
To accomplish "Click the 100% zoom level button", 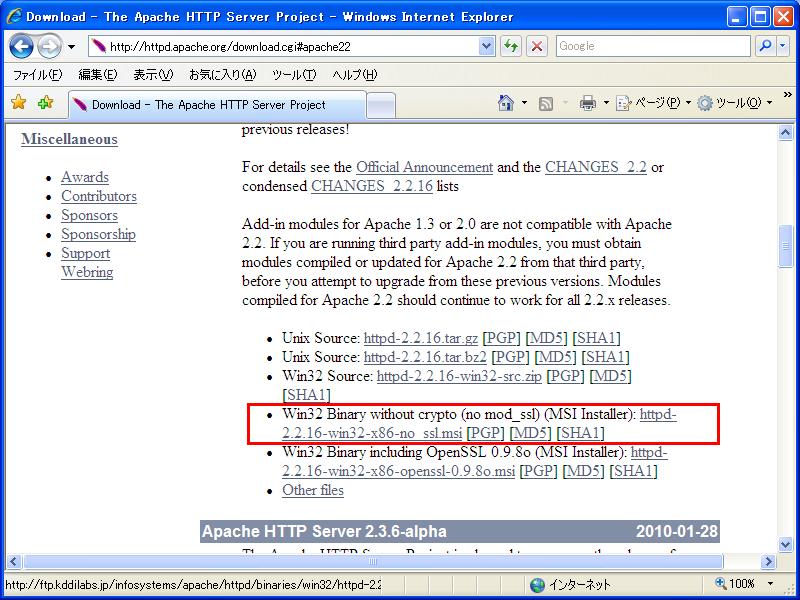I will point(735,584).
